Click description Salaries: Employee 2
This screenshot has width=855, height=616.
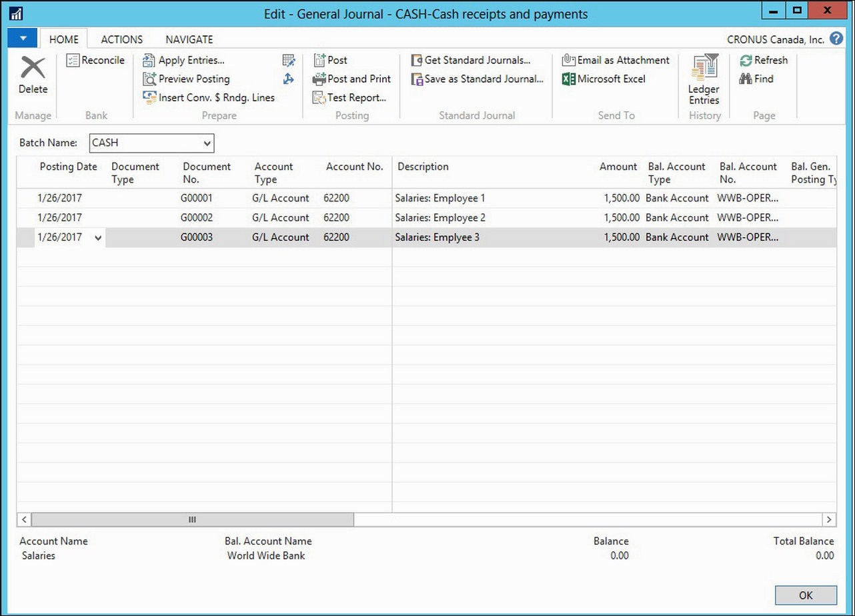[440, 218]
